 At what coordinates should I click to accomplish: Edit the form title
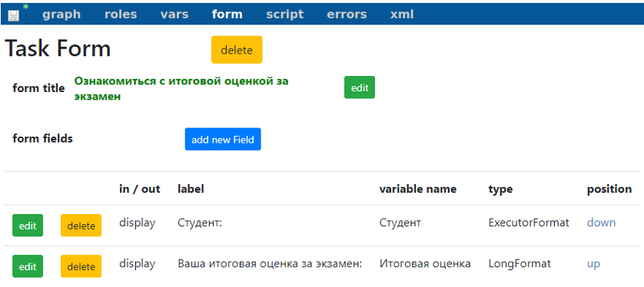360,87
